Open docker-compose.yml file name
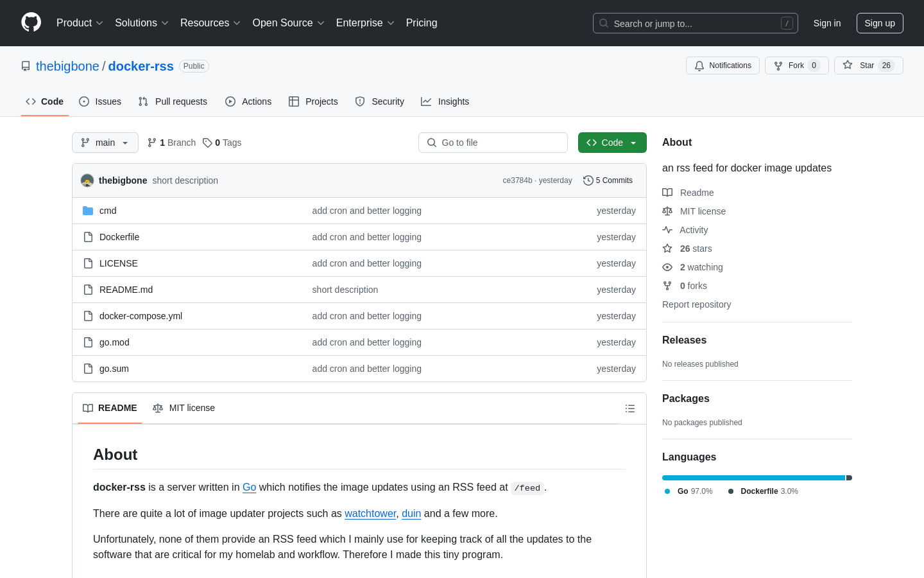 click(141, 316)
